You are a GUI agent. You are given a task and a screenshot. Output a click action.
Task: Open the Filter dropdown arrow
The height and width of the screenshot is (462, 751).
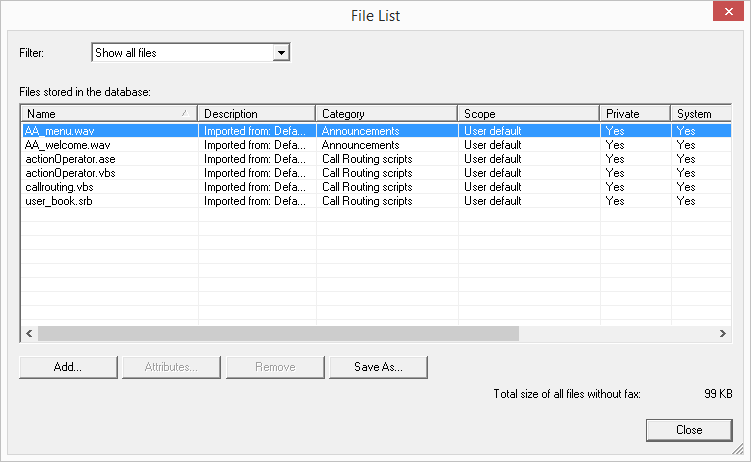click(281, 52)
